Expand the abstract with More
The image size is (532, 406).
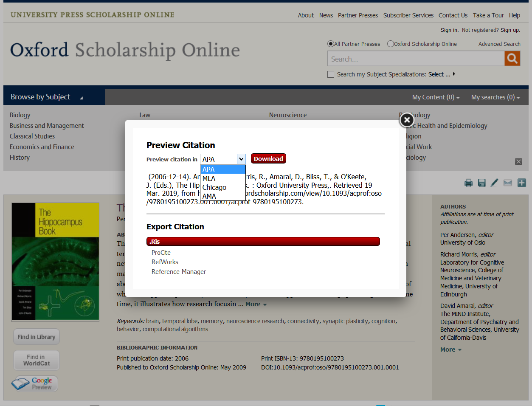[256, 304]
